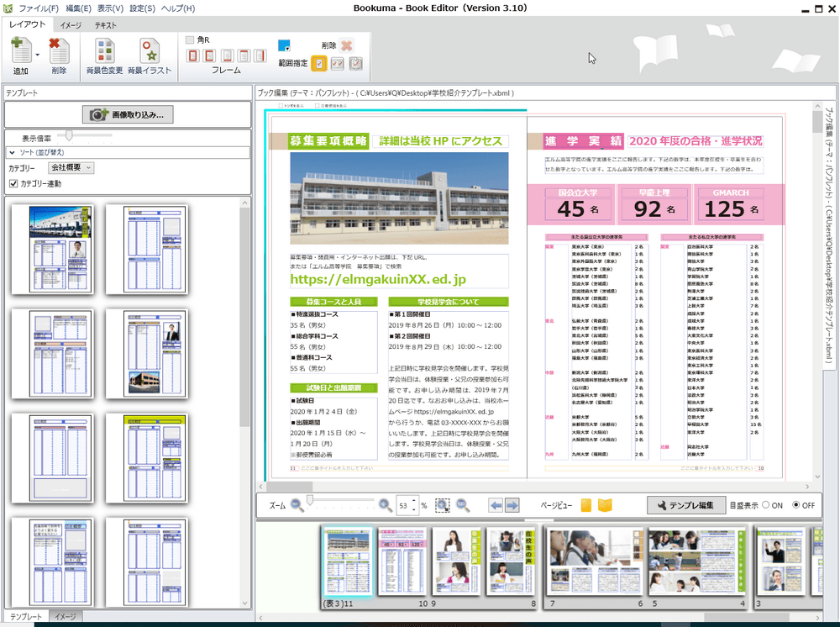Click the zoom-to-selection area icon

pyautogui.click(x=443, y=505)
